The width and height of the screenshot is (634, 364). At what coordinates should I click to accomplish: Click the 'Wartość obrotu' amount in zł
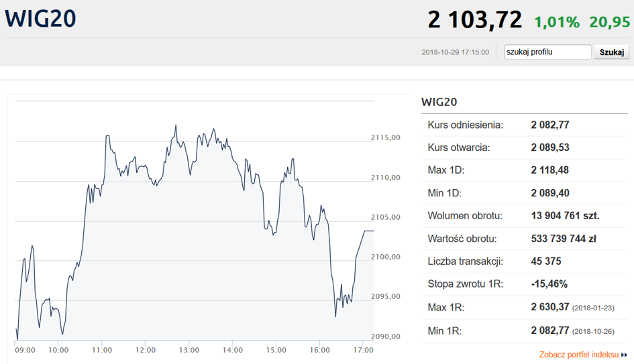point(564,239)
